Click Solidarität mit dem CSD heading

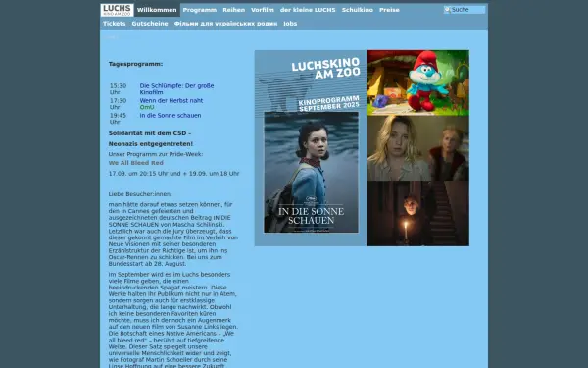pos(150,133)
